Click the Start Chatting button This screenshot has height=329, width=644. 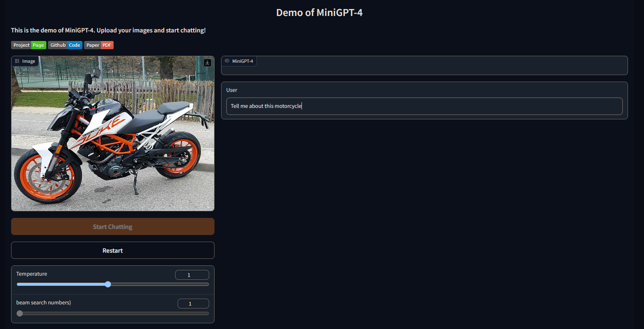tap(113, 226)
